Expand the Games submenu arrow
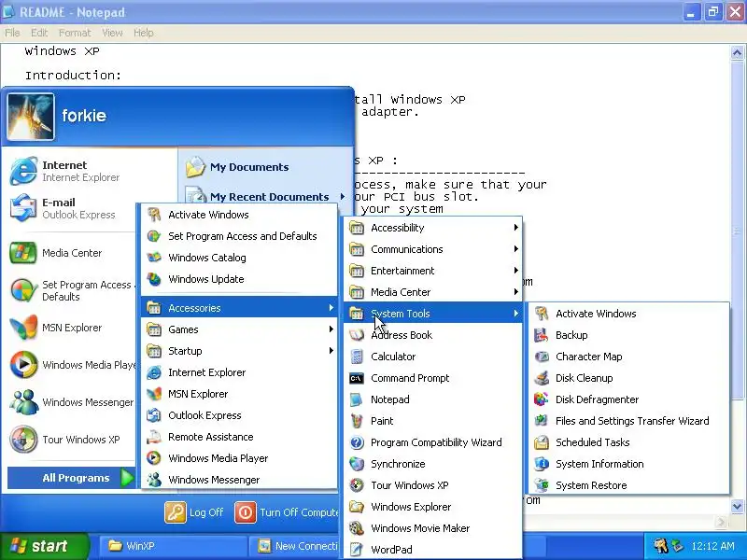The height and width of the screenshot is (560, 747). point(331,329)
